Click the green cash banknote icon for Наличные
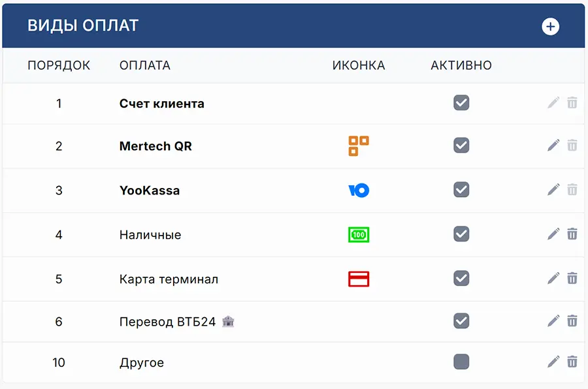The image size is (588, 389). click(x=358, y=234)
